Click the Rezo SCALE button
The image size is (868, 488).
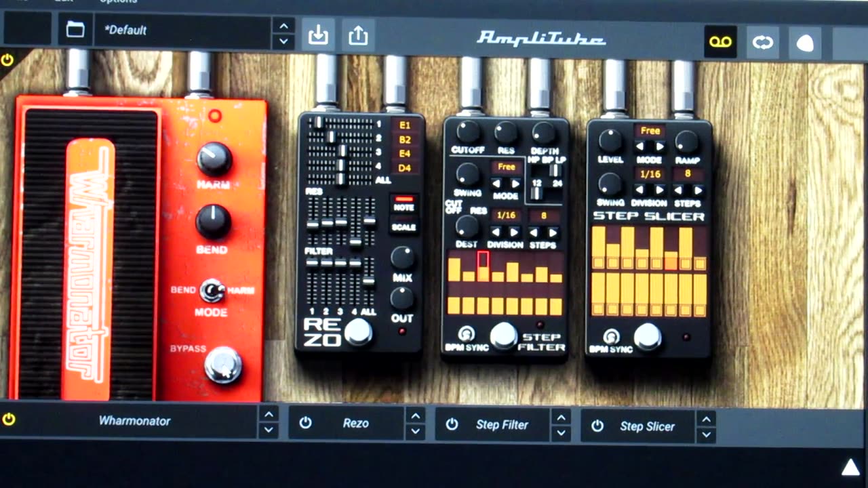coord(403,226)
